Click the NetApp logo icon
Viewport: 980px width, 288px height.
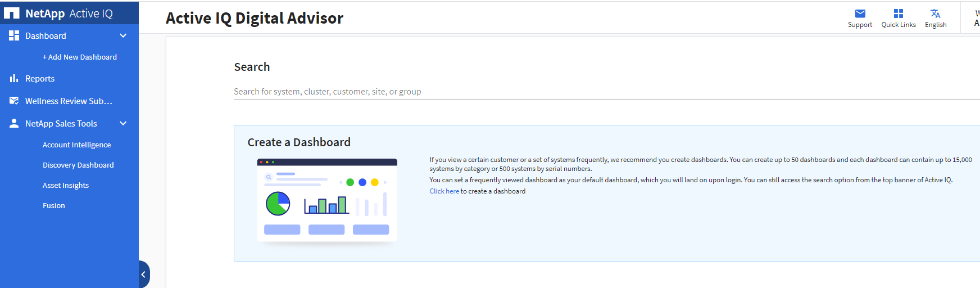[x=12, y=13]
